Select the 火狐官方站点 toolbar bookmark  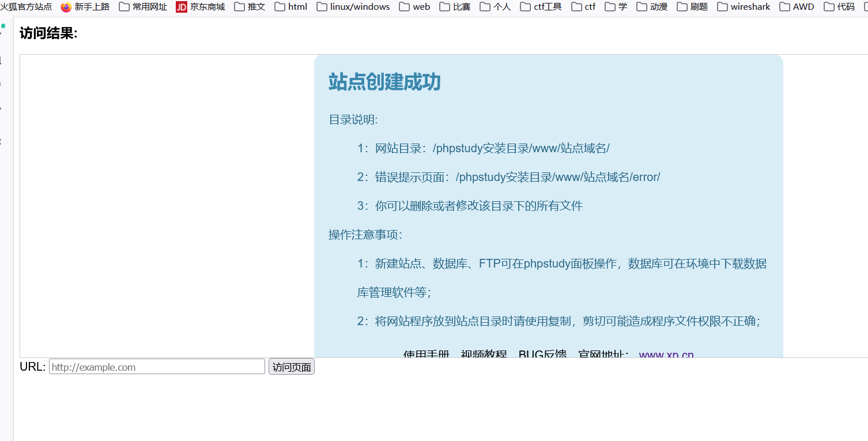[x=26, y=7]
